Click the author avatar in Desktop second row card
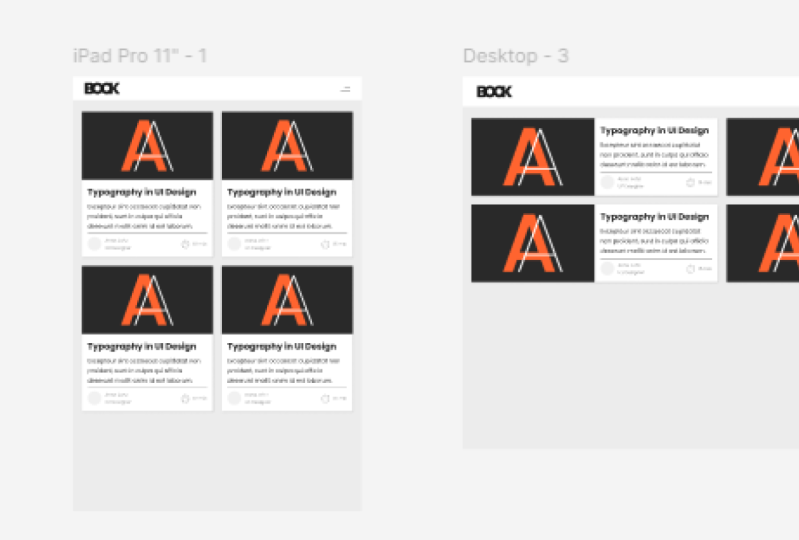Image resolution: width=799 pixels, height=540 pixels. pyautogui.click(x=607, y=268)
